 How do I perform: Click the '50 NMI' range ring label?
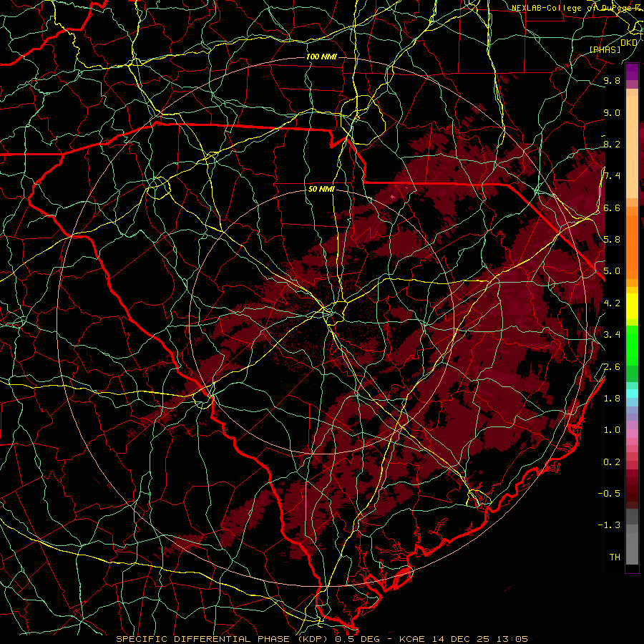(x=321, y=190)
